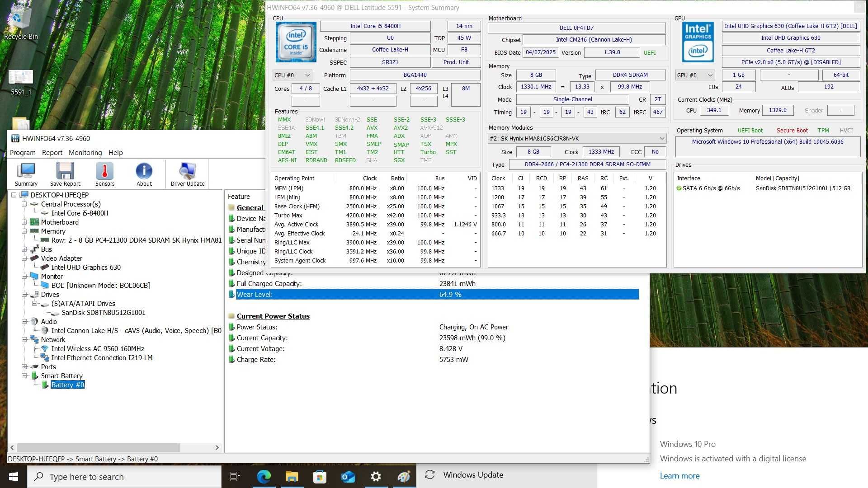This screenshot has width=868, height=488.
Task: Click the Windows Start button
Action: [x=13, y=477]
